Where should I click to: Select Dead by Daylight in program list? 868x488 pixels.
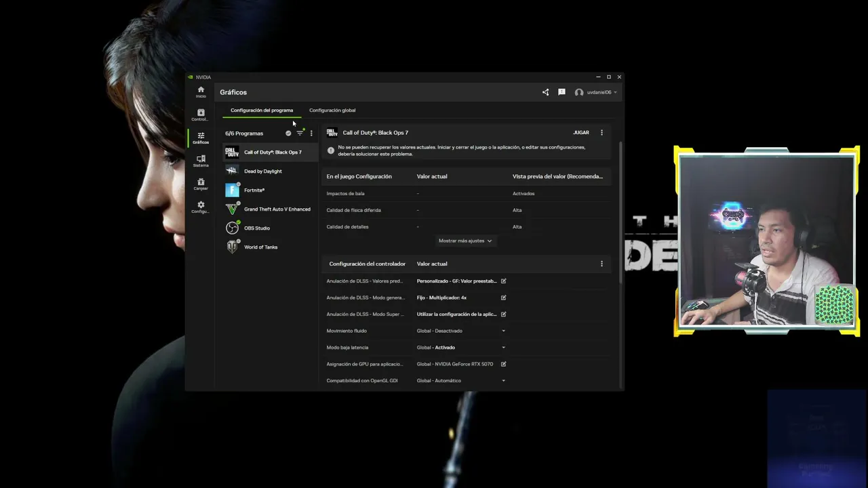pos(271,171)
